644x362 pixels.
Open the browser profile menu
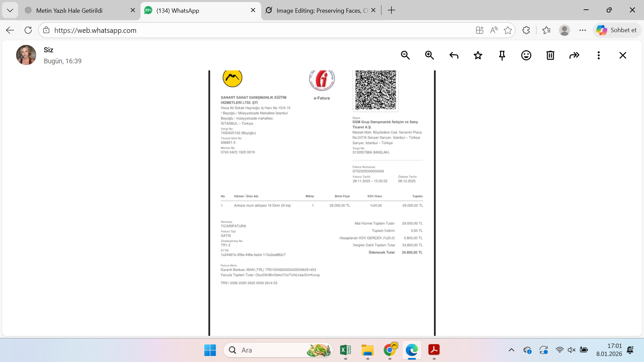pyautogui.click(x=565, y=30)
